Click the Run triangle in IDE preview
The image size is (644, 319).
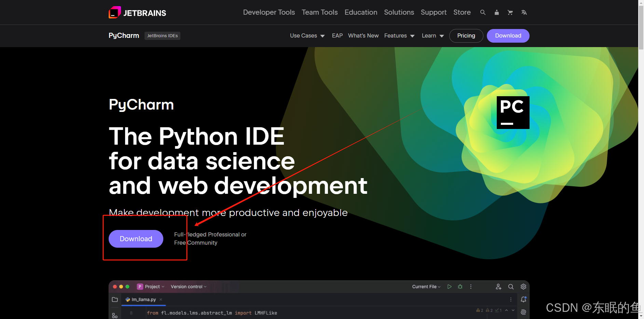pos(449,287)
